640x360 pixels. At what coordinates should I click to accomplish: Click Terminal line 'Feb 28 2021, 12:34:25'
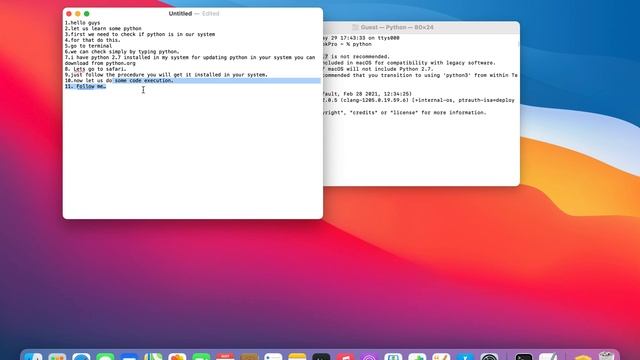[x=367, y=94]
